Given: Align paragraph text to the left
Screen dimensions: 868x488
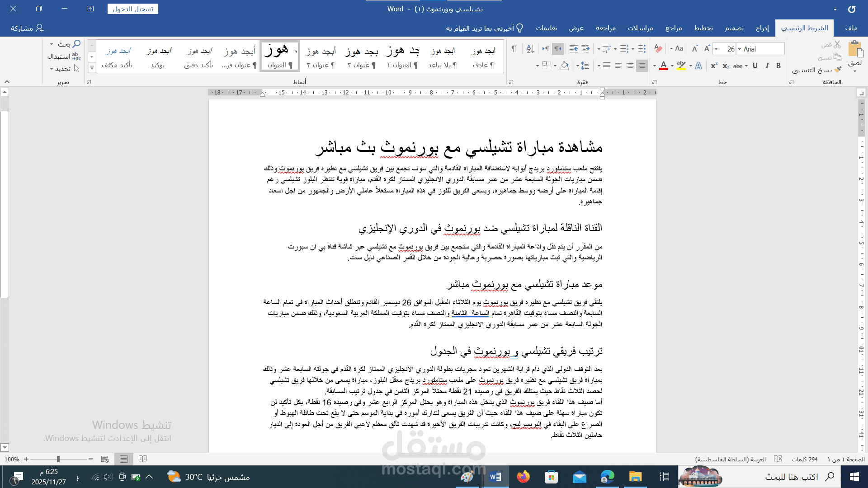Looking at the screenshot, I should 618,66.
